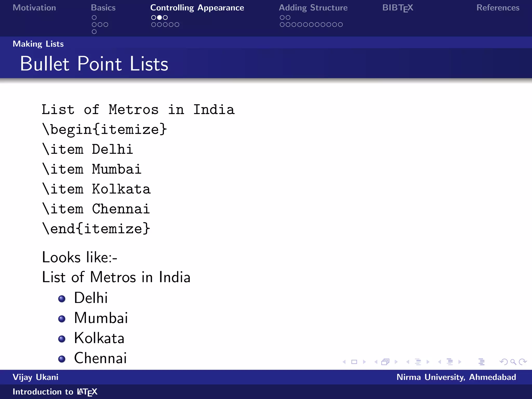
Task: Open the Motivation section tab
Action: click(34, 8)
